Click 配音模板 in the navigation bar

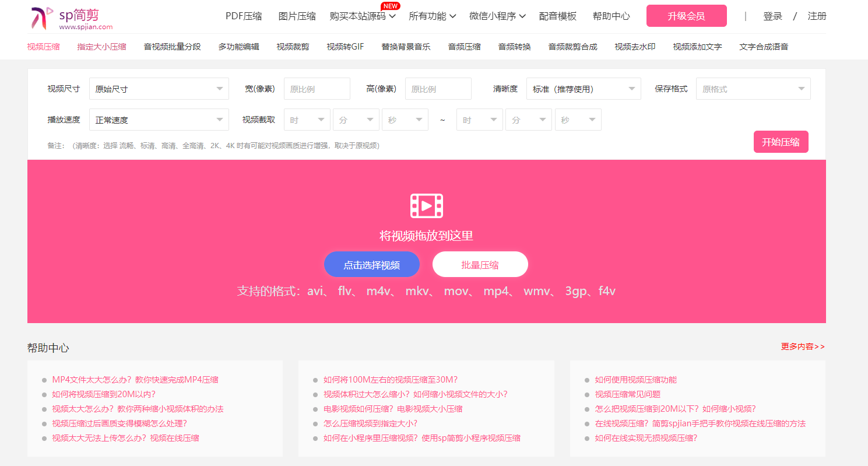pyautogui.click(x=558, y=16)
